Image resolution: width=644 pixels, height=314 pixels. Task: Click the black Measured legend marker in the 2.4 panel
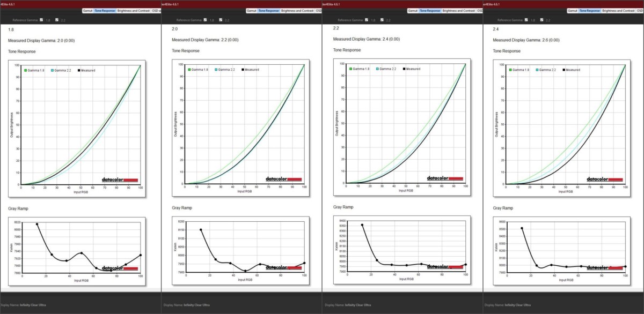(563, 70)
